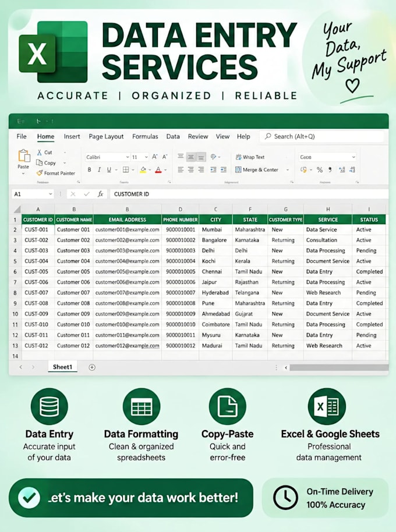Align cell text to the left
Viewport: 396px width, 532px height.
181,169
